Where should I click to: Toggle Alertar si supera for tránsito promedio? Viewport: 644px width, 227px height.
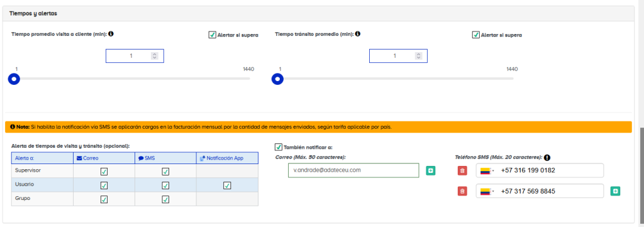click(x=476, y=35)
